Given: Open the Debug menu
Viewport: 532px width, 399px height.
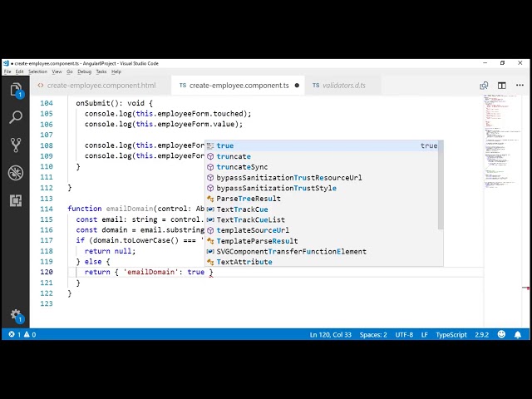Looking at the screenshot, I should tap(85, 71).
